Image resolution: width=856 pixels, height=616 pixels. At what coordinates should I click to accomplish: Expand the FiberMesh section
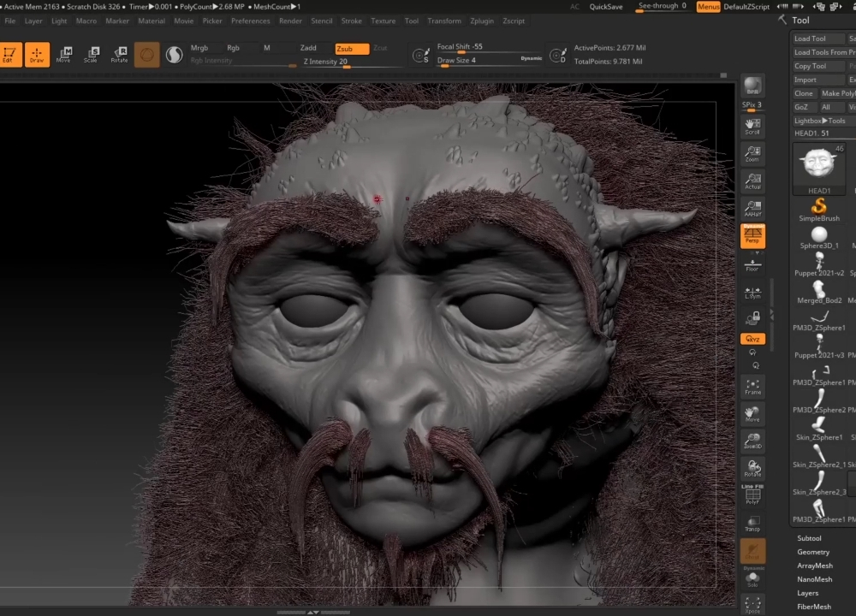pos(814,607)
